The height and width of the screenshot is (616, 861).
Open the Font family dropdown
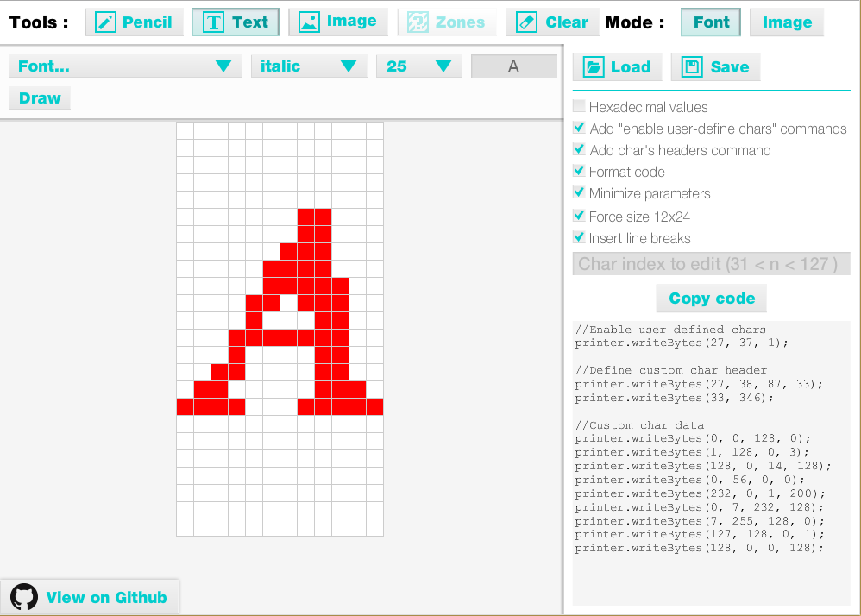point(125,66)
